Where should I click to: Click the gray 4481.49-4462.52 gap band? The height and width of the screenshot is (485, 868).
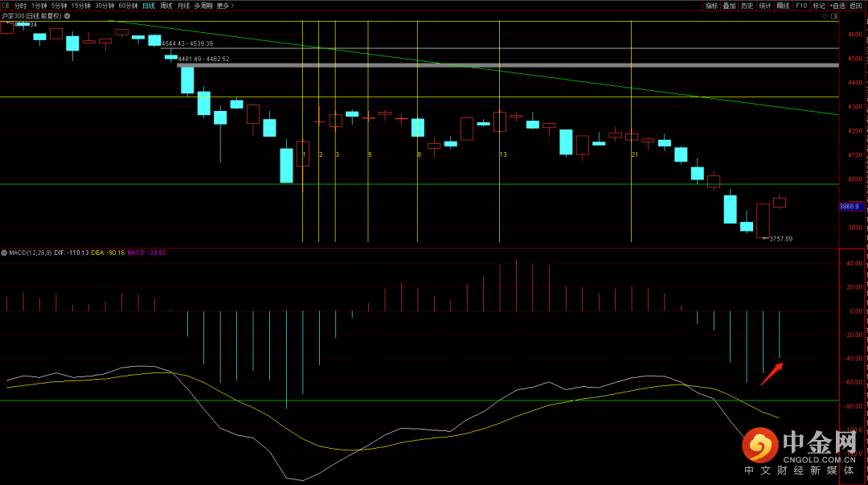tap(506, 64)
